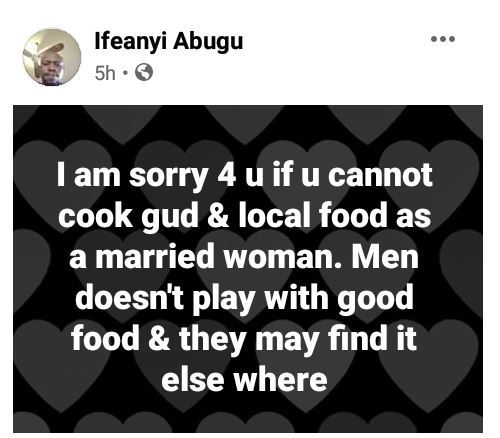
Task: Select the line 'cook gud & local food as'
Action: (x=244, y=217)
